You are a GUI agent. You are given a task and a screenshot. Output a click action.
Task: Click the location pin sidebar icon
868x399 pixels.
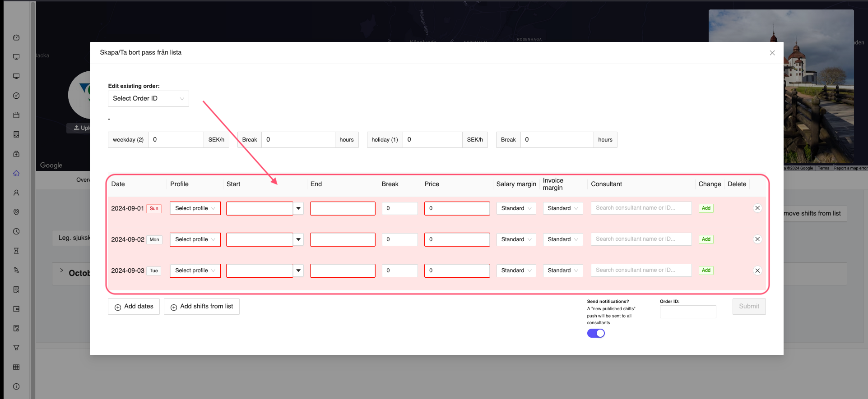point(16,212)
